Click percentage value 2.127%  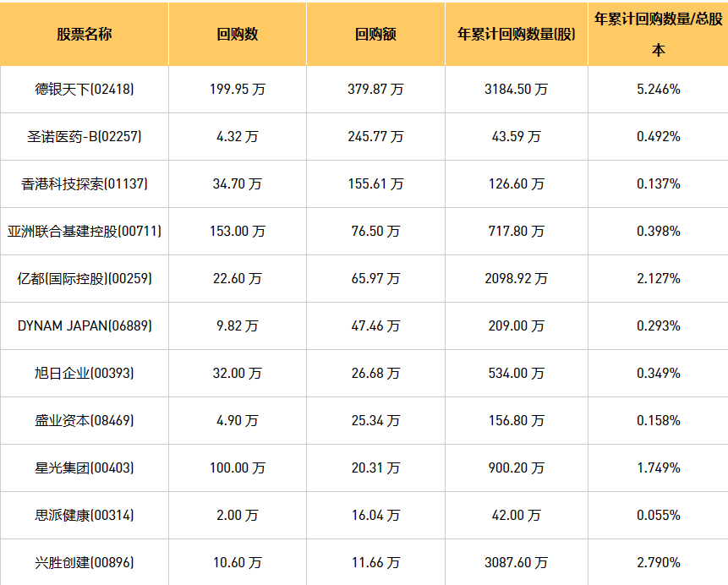coord(659,279)
